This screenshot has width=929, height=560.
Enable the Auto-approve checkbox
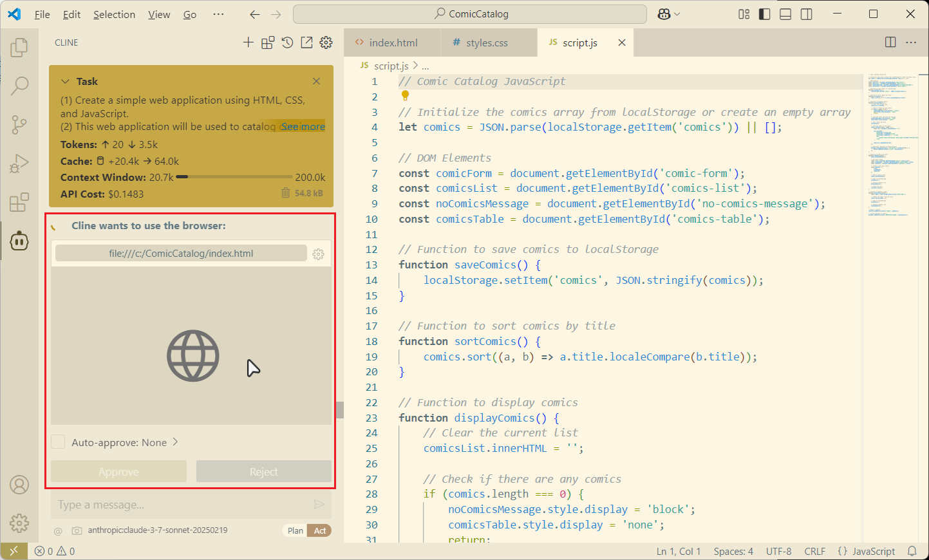coord(59,442)
